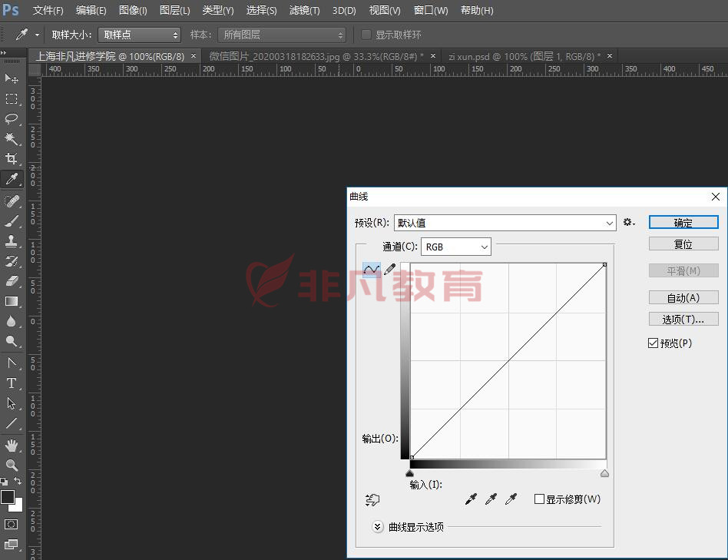The width and height of the screenshot is (728, 560).
Task: Reset default foreground and background colors
Action: tap(4, 481)
